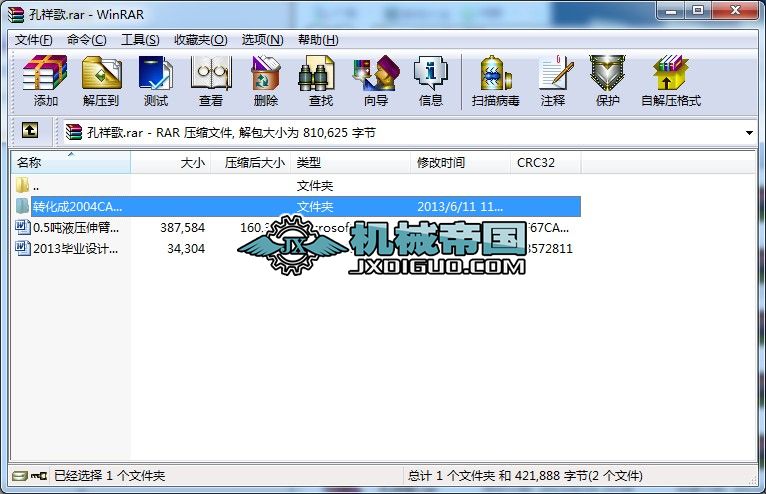This screenshot has height=494, width=766.
Task: Select the 2013毕业设计... file name
Action: click(75, 248)
